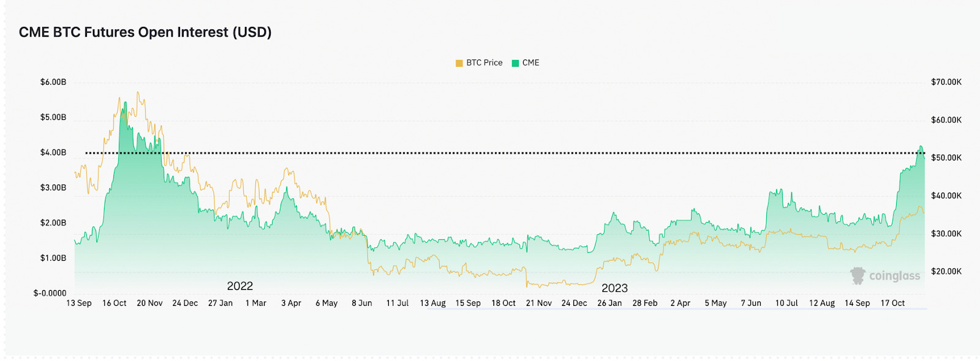The image size is (980, 361).
Task: Click the '18 Oct' date label
Action: [x=503, y=303]
